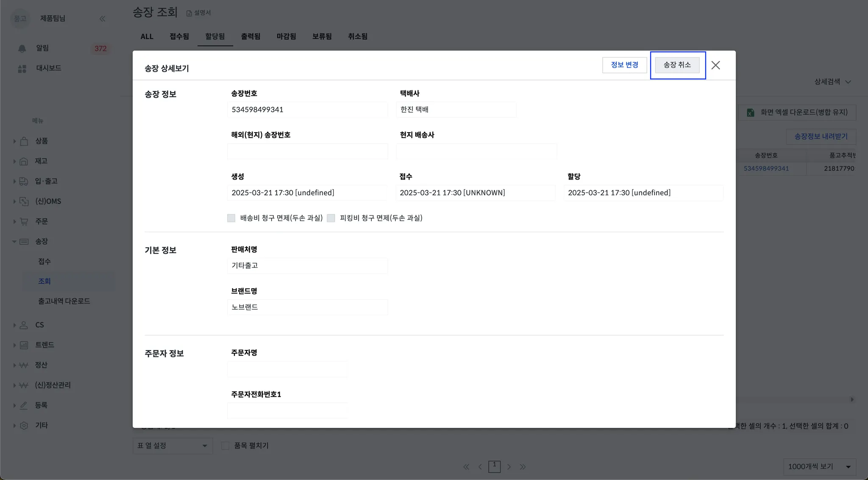Click the CS person icon
This screenshot has width=868, height=480.
(x=24, y=325)
